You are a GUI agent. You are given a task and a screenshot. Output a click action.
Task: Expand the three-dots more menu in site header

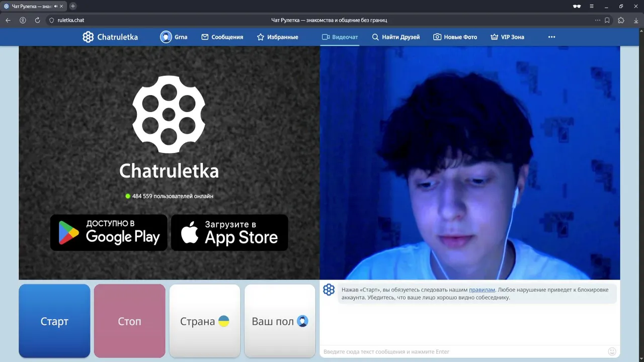click(551, 37)
